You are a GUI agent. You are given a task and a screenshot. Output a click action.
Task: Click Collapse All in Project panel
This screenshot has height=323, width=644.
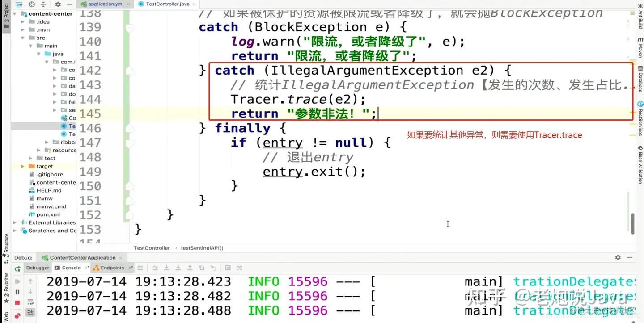click(x=44, y=4)
